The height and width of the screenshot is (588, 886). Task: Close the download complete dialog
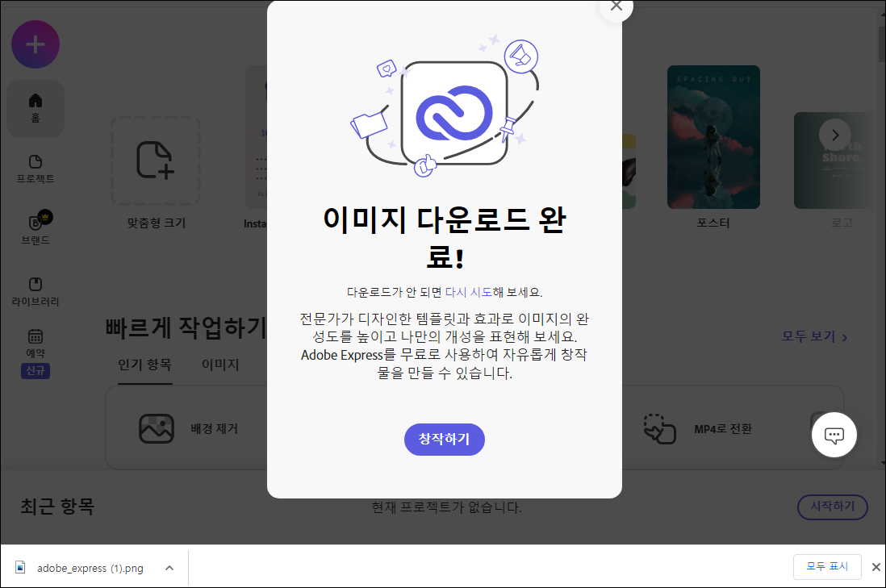[616, 6]
